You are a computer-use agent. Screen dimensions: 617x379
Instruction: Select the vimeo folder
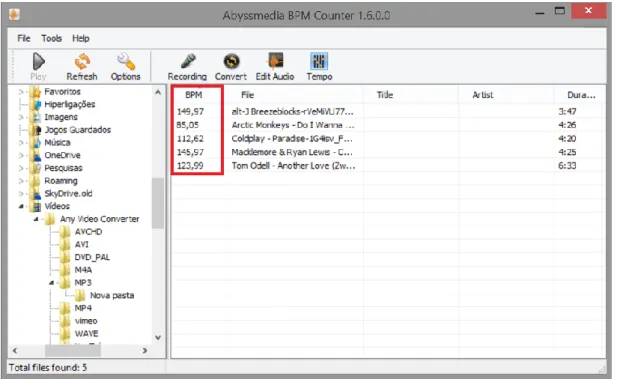(x=86, y=321)
